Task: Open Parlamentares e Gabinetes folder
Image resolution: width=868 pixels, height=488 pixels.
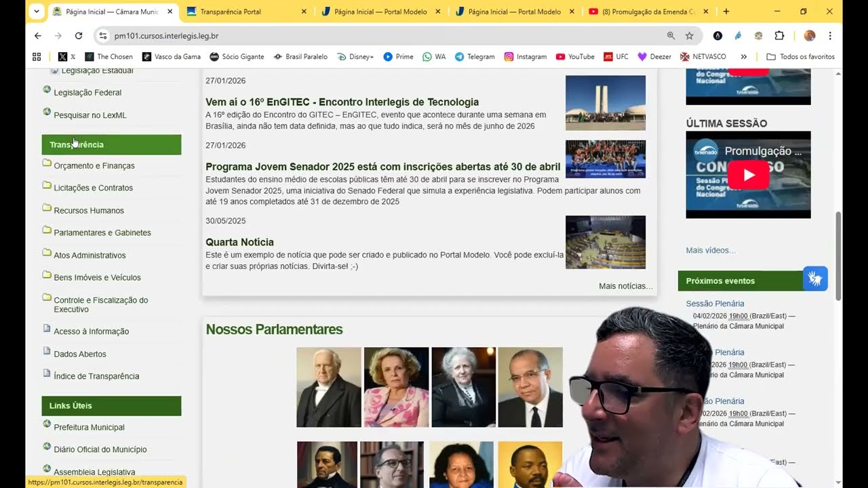Action: point(102,233)
